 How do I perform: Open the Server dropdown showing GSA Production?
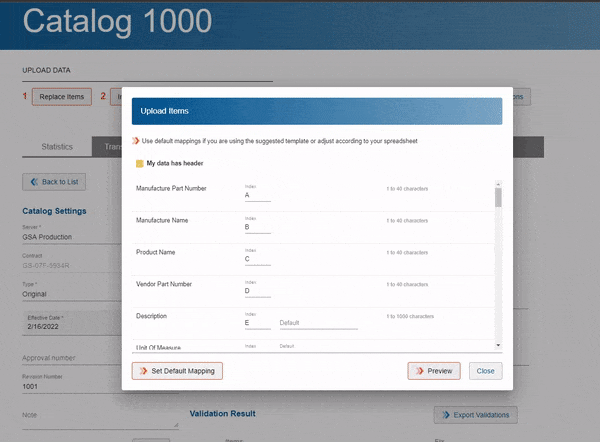72,237
